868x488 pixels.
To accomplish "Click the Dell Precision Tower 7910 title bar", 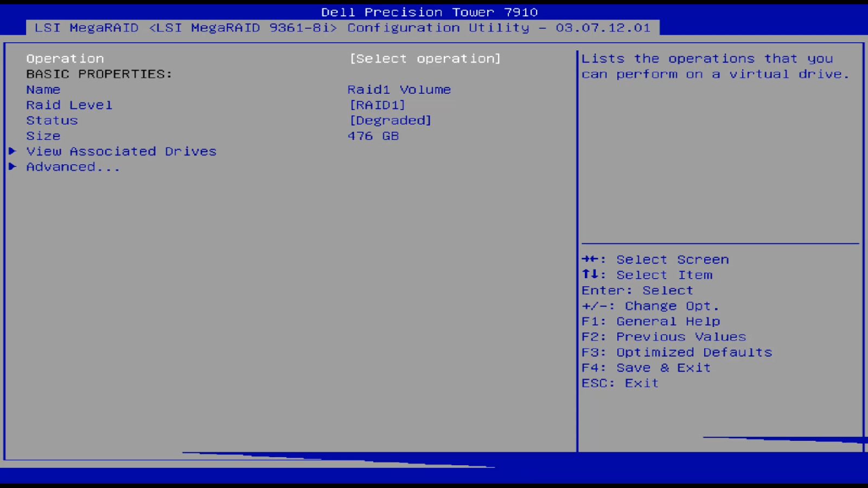I will [429, 11].
